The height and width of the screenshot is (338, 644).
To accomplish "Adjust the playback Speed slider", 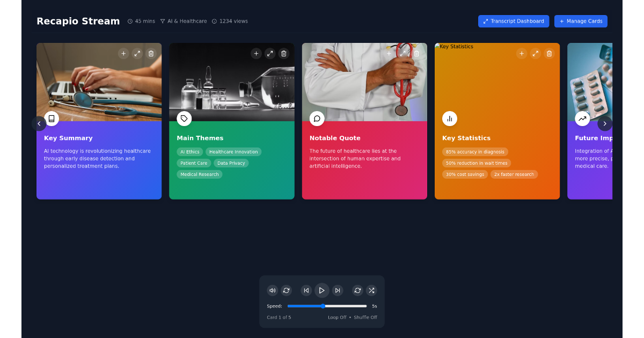I will pos(327,306).
